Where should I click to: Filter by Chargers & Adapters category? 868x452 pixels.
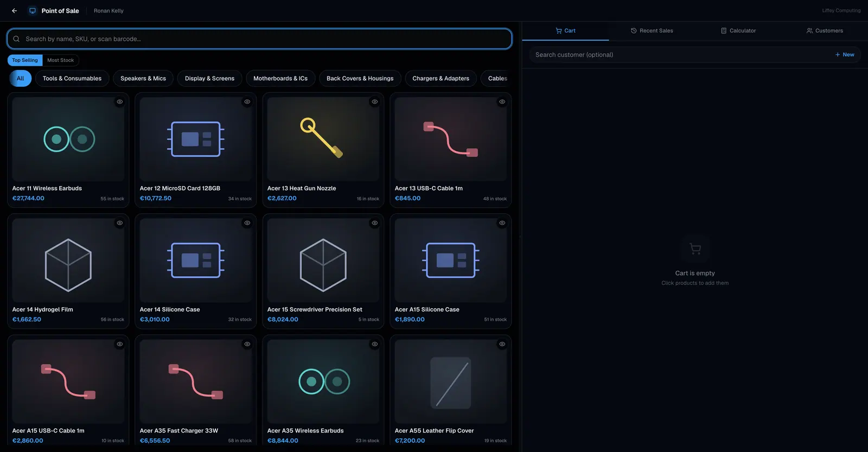pos(441,79)
